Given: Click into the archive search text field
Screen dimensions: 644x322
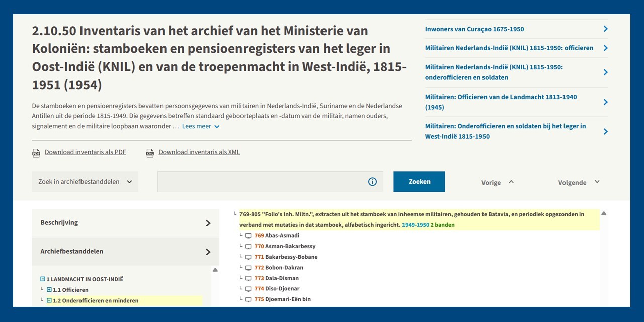Looking at the screenshot, I should tap(262, 182).
